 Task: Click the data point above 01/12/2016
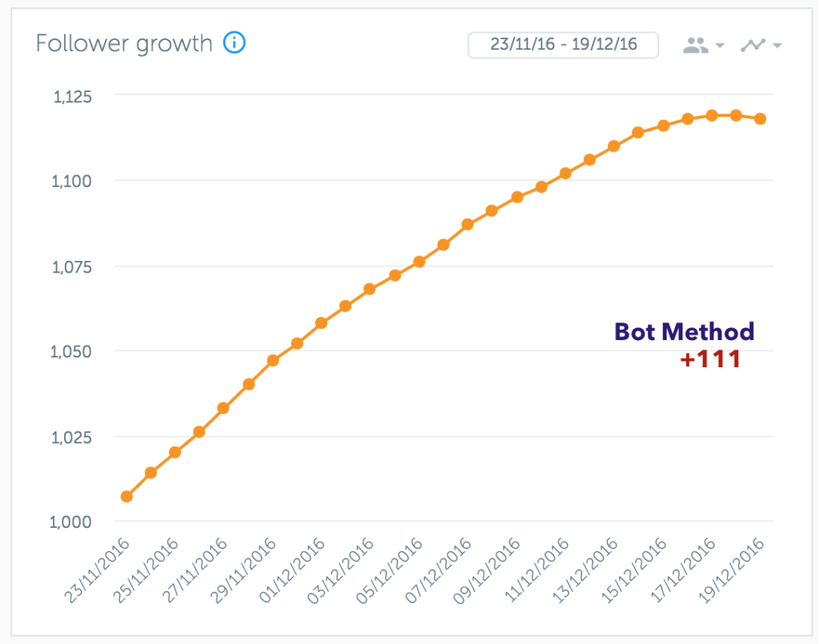pos(322,322)
